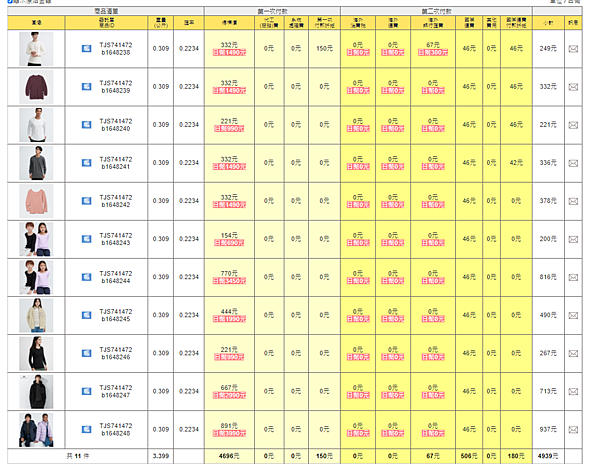
Task: Click the 4939元 grand total in footer
Action: pyautogui.click(x=548, y=456)
